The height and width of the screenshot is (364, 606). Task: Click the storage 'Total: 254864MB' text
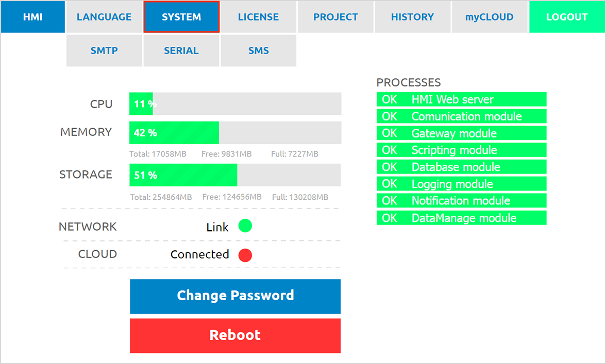161,197
